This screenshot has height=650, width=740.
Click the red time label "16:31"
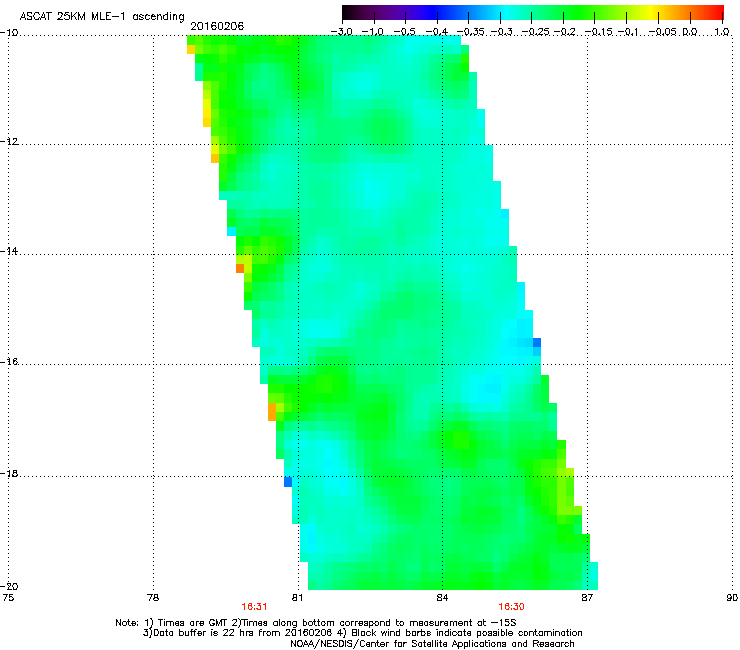[x=254, y=607]
